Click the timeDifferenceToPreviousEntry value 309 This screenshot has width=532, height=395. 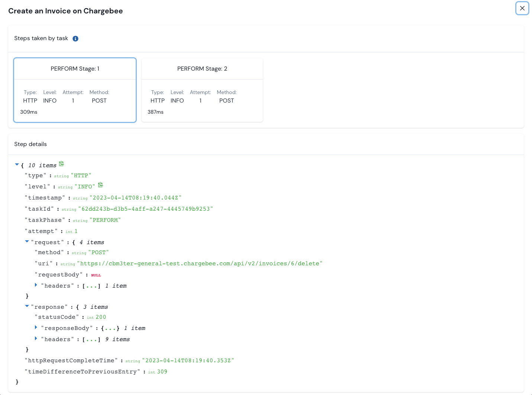click(162, 372)
